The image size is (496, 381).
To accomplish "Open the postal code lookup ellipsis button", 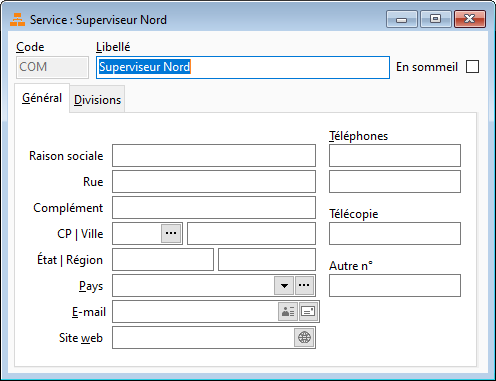I will (171, 233).
